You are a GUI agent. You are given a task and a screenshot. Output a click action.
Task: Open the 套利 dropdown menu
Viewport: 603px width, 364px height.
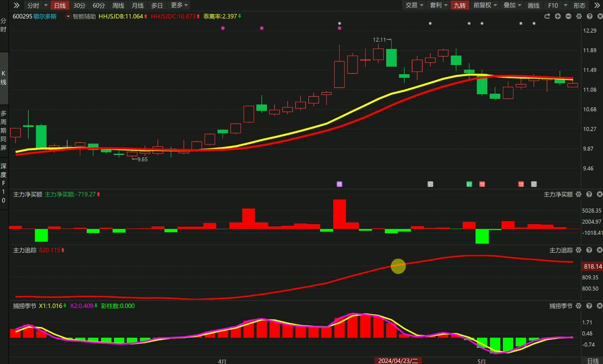click(x=438, y=5)
